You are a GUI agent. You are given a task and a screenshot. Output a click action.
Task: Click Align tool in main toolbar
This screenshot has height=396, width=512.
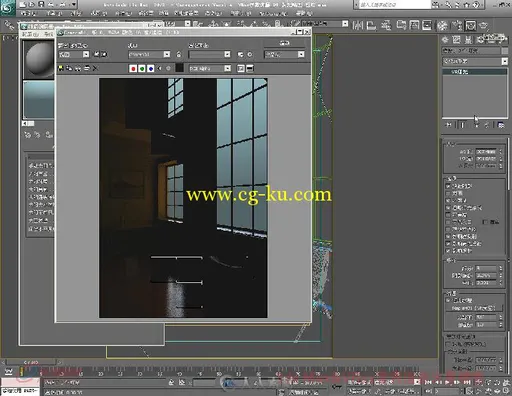[x=371, y=25]
